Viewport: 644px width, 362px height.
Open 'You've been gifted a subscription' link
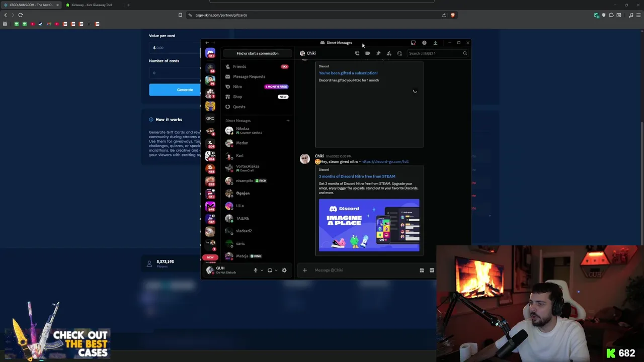(x=348, y=73)
